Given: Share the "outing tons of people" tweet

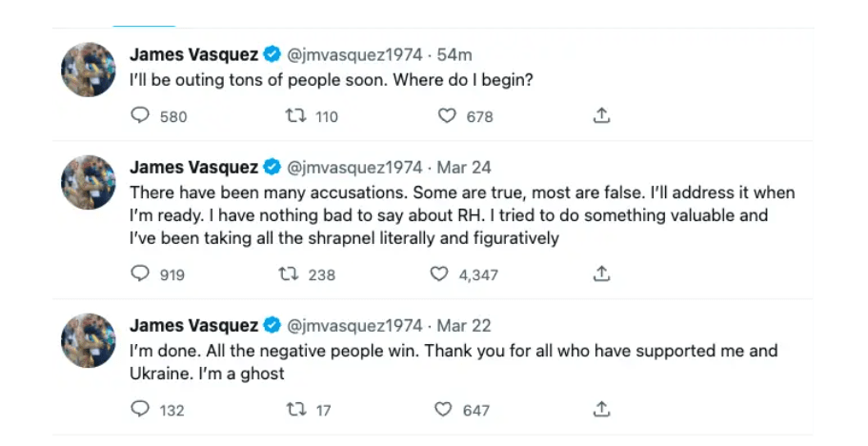Looking at the screenshot, I should (x=601, y=116).
